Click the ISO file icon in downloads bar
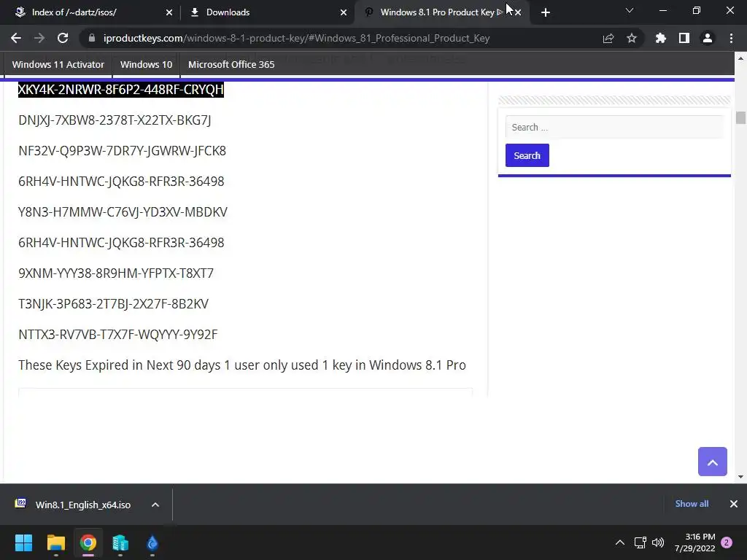 coord(20,503)
